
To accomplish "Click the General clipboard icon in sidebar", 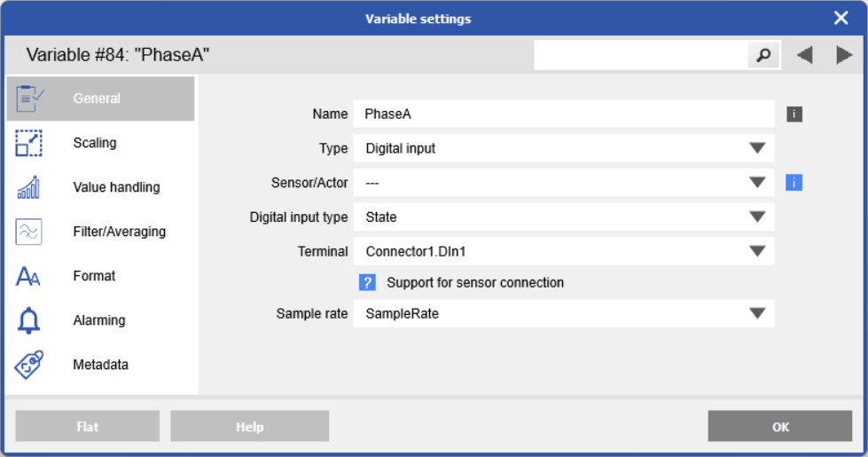I will [x=30, y=98].
